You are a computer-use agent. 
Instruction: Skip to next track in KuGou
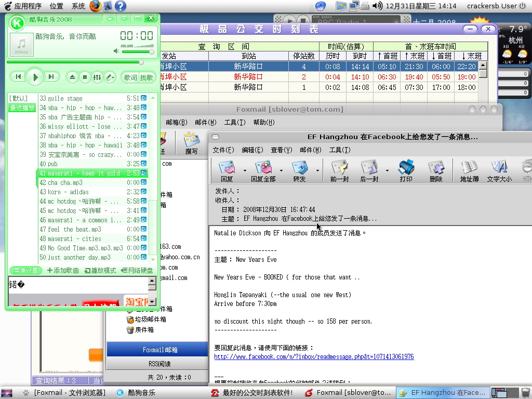point(51,77)
